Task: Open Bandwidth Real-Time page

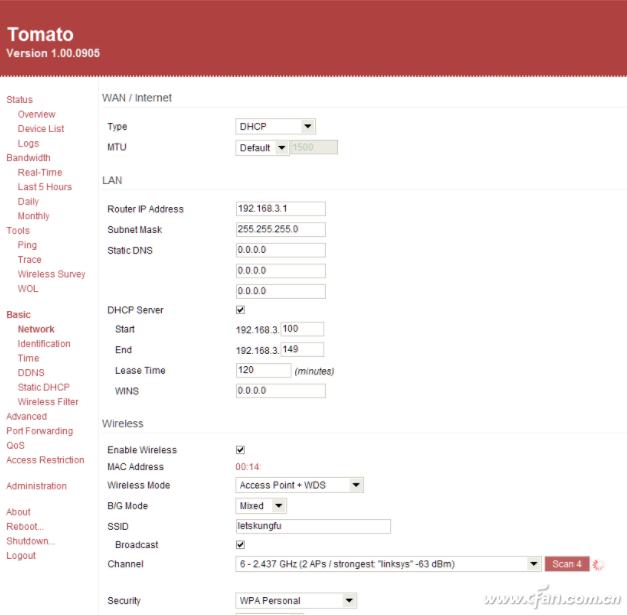Action: click(40, 172)
